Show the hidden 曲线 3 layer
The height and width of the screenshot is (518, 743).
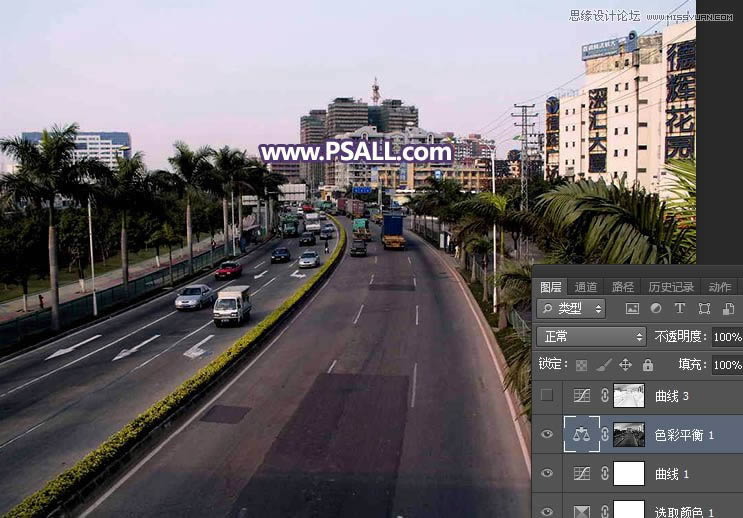[x=547, y=395]
